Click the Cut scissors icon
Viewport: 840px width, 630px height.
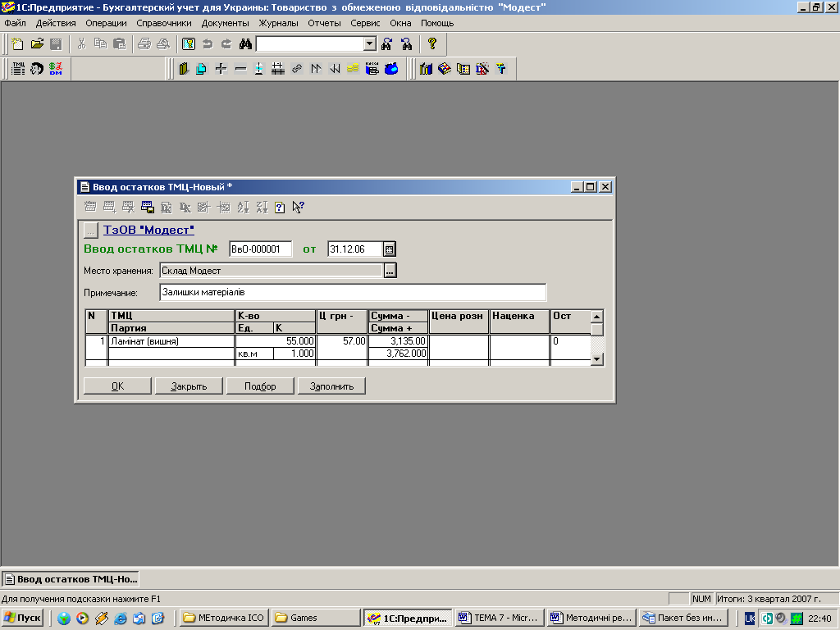81,44
